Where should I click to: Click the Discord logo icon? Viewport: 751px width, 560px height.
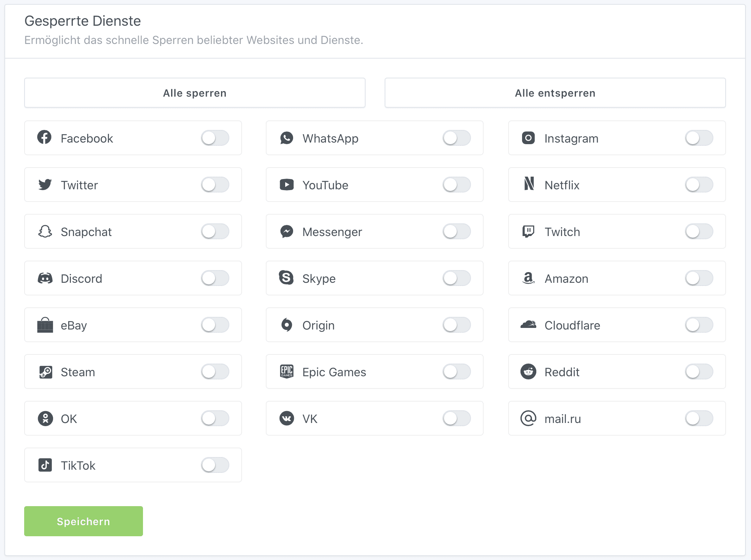[x=45, y=278]
